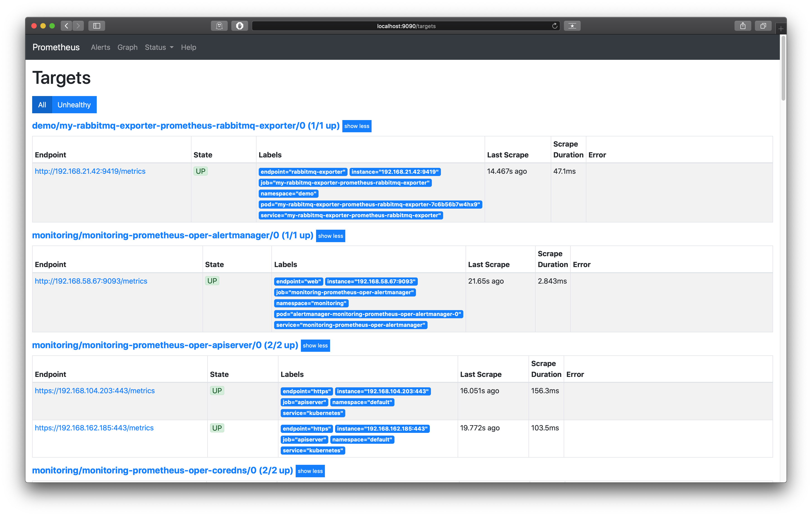Collapse rabbitmq-exporter section with show less
The image size is (812, 516).
click(x=356, y=126)
